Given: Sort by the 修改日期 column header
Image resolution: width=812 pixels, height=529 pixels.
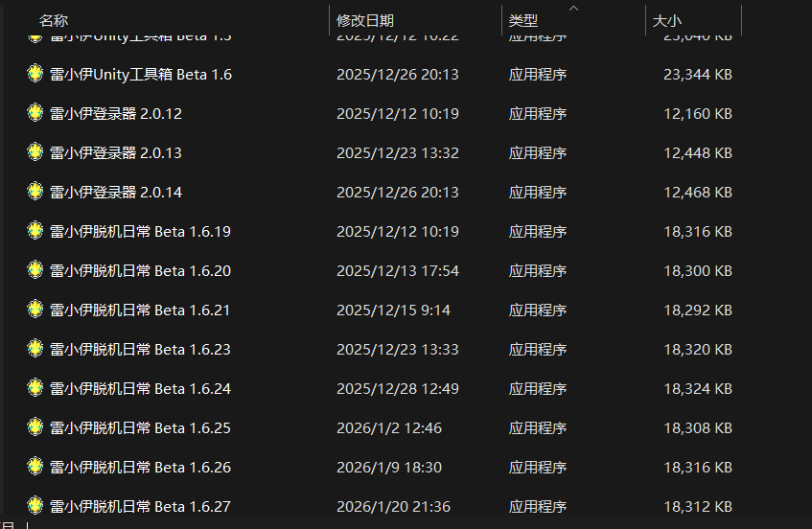Looking at the screenshot, I should tap(365, 20).
